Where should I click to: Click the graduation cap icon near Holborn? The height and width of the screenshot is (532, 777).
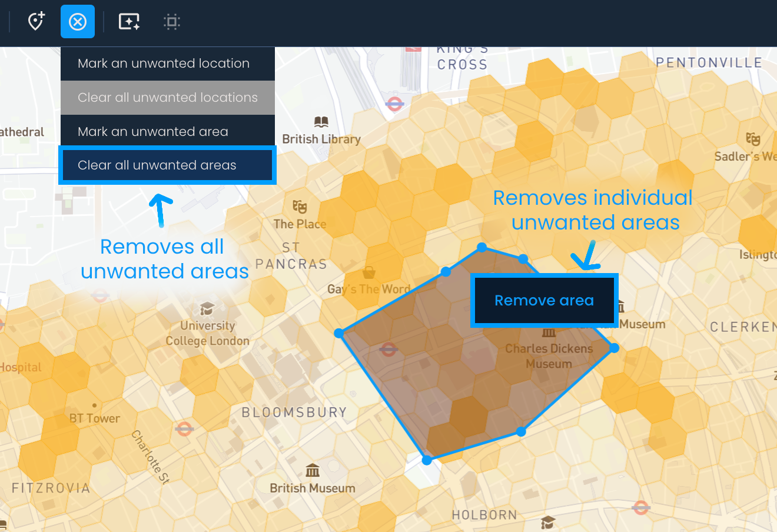pyautogui.click(x=547, y=522)
